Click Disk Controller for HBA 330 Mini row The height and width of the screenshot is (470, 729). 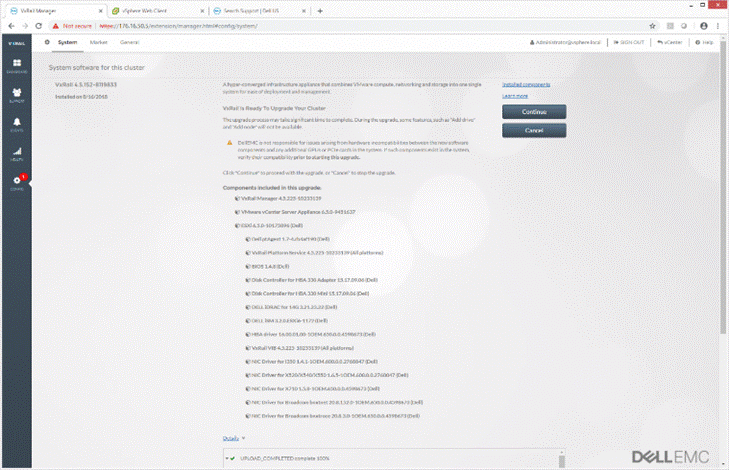[x=307, y=293]
